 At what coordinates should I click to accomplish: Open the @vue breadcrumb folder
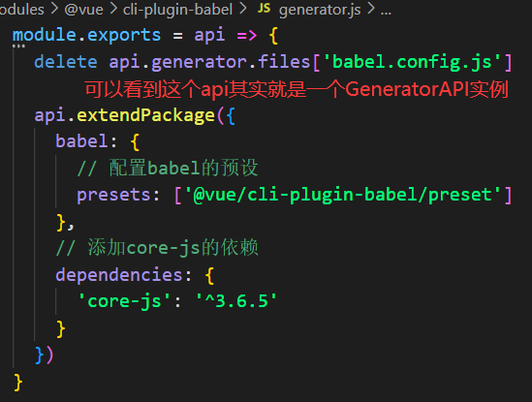[x=83, y=10]
